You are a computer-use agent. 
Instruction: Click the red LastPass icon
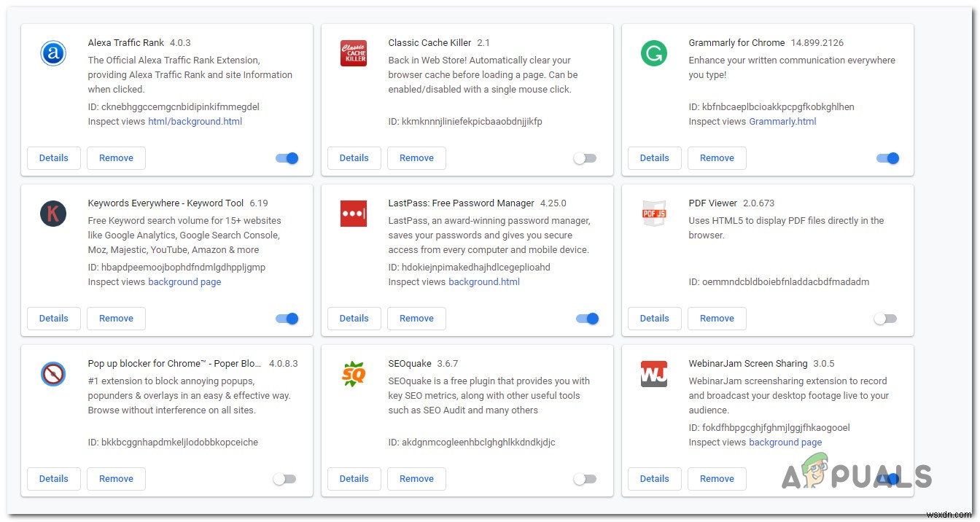tap(354, 213)
